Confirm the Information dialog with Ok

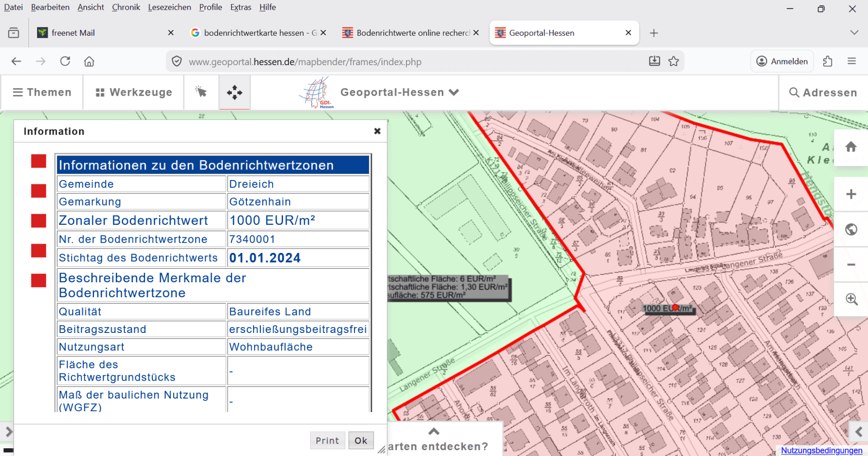tap(361, 440)
